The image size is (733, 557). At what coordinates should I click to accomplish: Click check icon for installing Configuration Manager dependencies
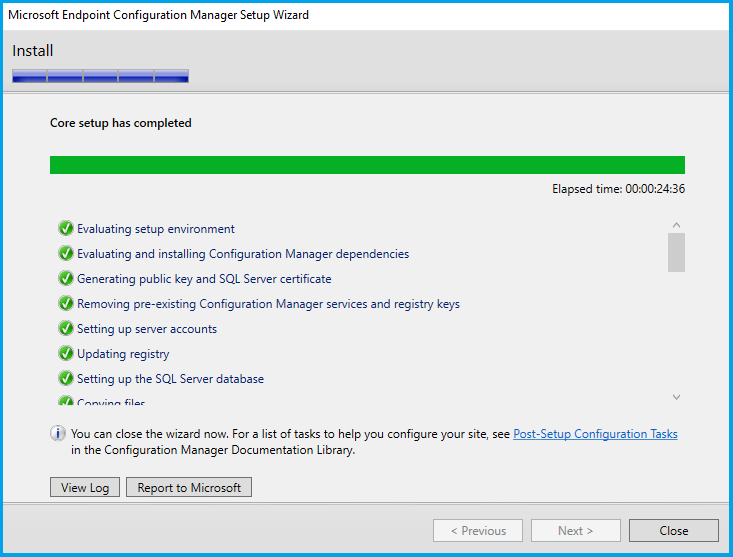(x=66, y=254)
